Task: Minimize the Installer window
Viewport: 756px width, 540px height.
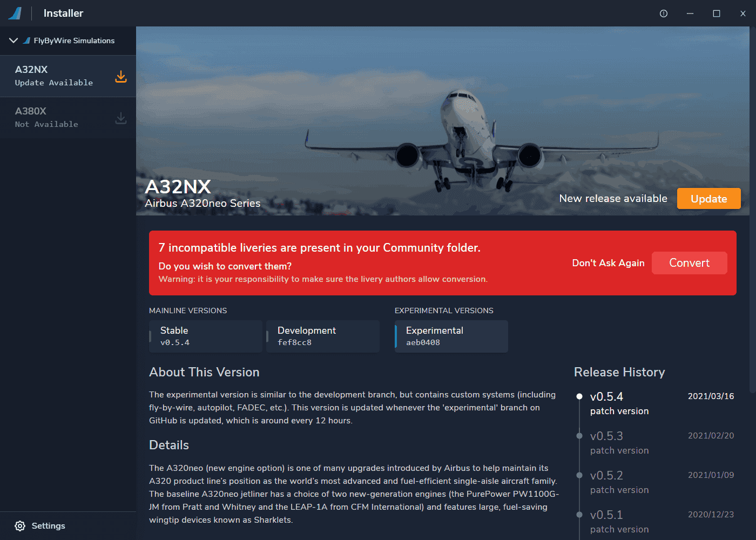Action: pyautogui.click(x=690, y=13)
